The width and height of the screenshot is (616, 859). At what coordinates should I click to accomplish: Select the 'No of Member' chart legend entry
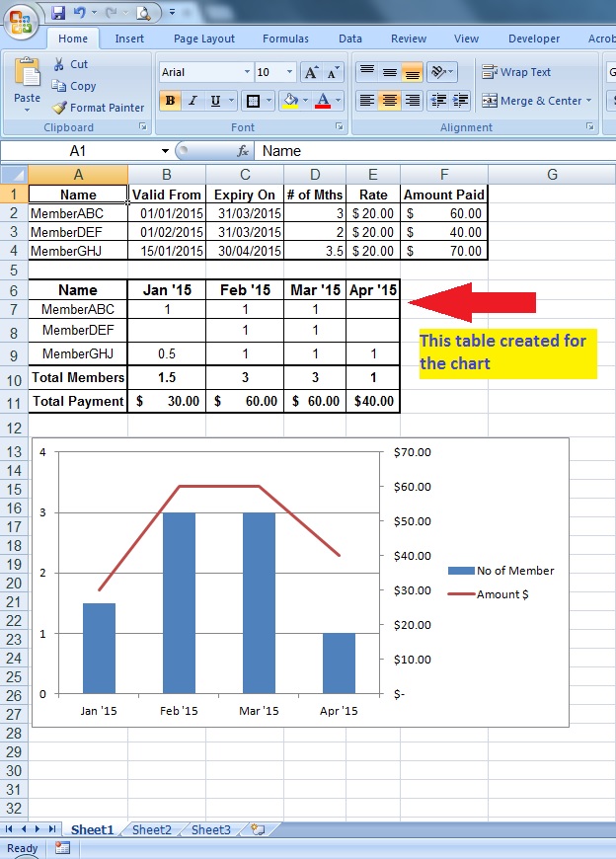point(501,571)
